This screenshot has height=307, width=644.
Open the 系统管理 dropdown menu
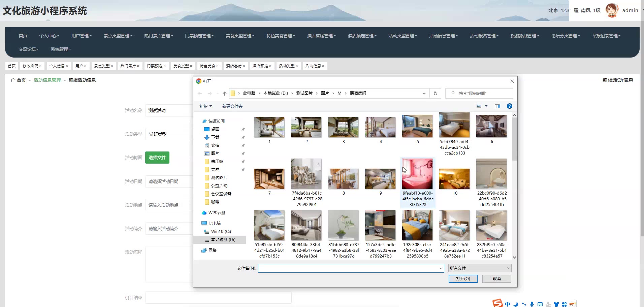tap(61, 49)
